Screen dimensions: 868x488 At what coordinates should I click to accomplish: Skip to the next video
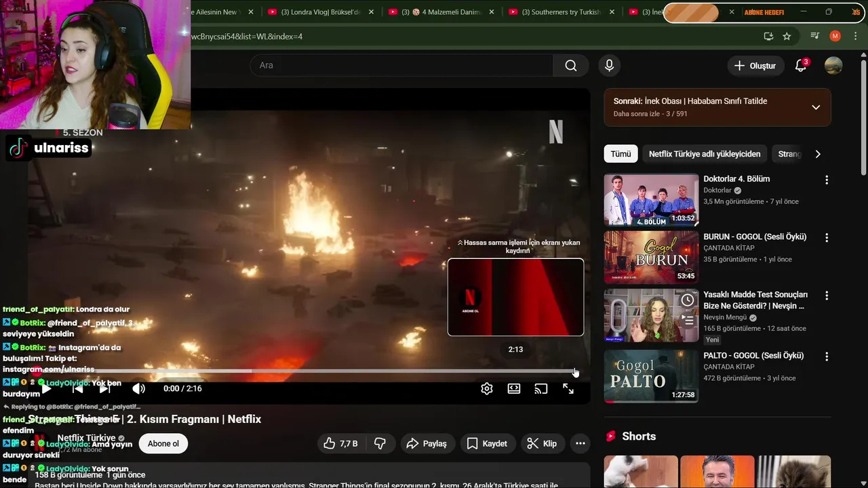click(x=104, y=388)
